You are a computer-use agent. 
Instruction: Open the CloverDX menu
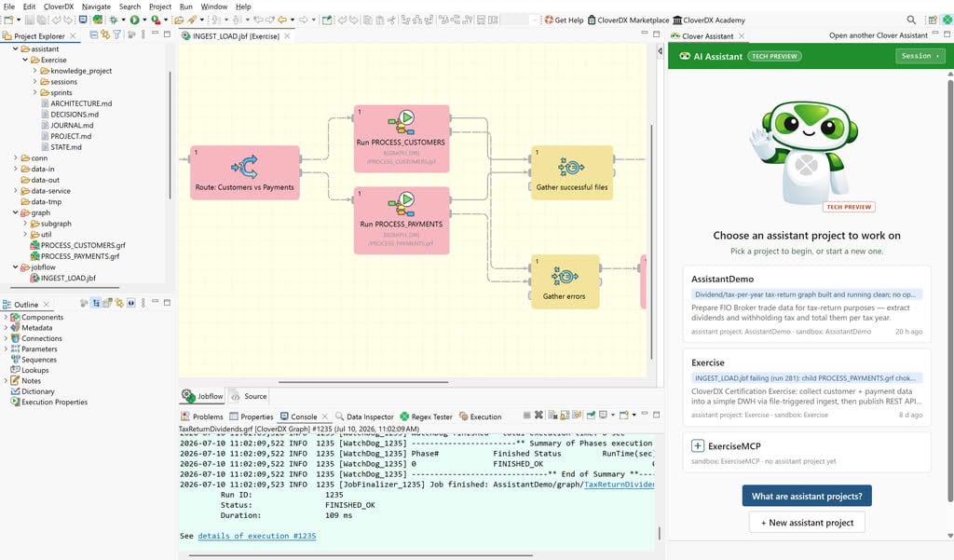tap(59, 7)
